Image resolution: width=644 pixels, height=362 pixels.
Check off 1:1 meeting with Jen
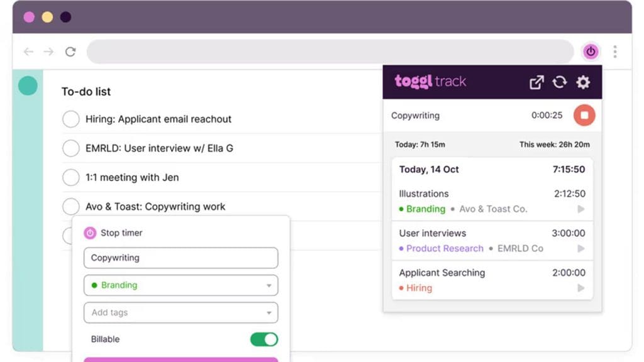pos(71,178)
